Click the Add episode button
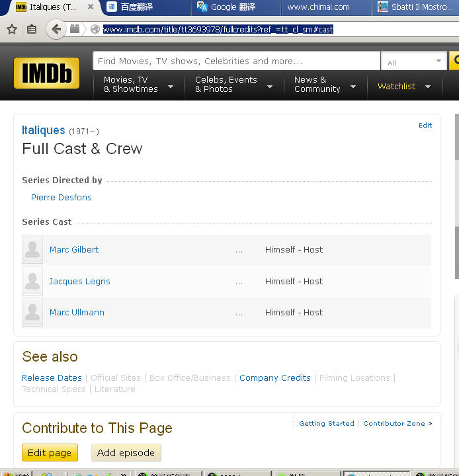This screenshot has height=476, width=459. coord(126,453)
